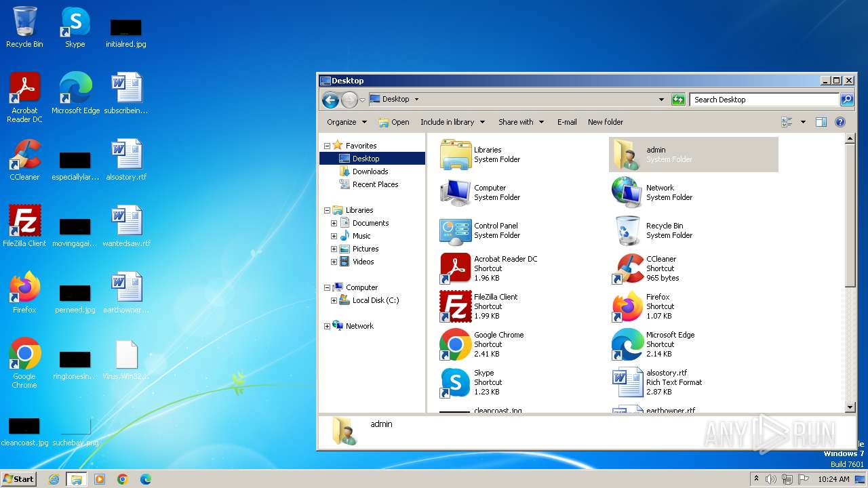Collapse the Libraries tree node
Image resolution: width=868 pixels, height=488 pixels.
click(327, 210)
